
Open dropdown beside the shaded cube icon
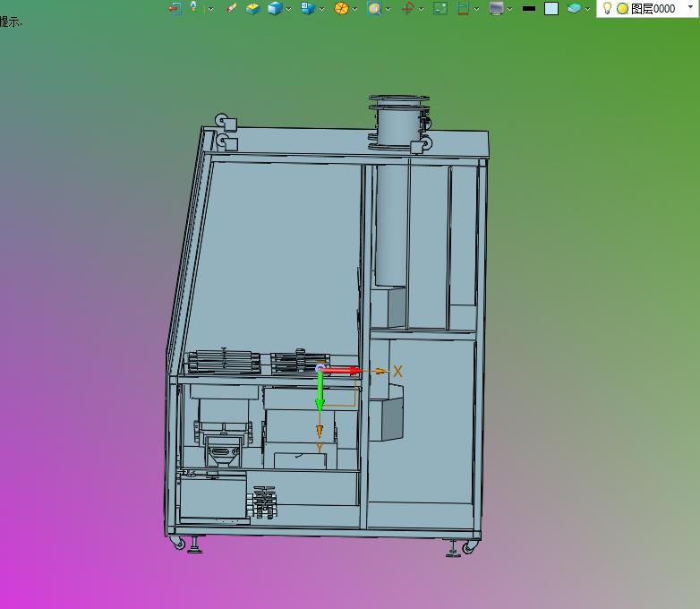pyautogui.click(x=289, y=9)
